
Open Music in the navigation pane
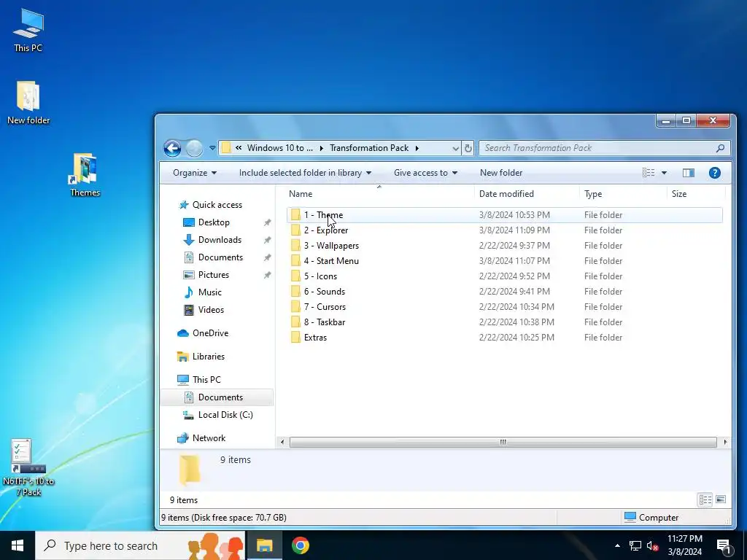pyautogui.click(x=203, y=292)
